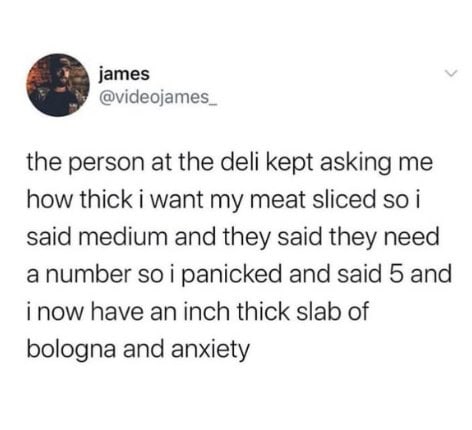This screenshot has width=472, height=430.
Task: Click the word "slab" in the tweet
Action: pos(318,312)
